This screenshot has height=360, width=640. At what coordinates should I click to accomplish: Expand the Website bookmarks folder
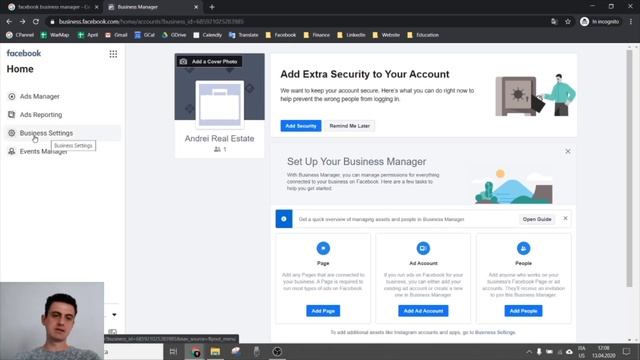[x=386, y=35]
